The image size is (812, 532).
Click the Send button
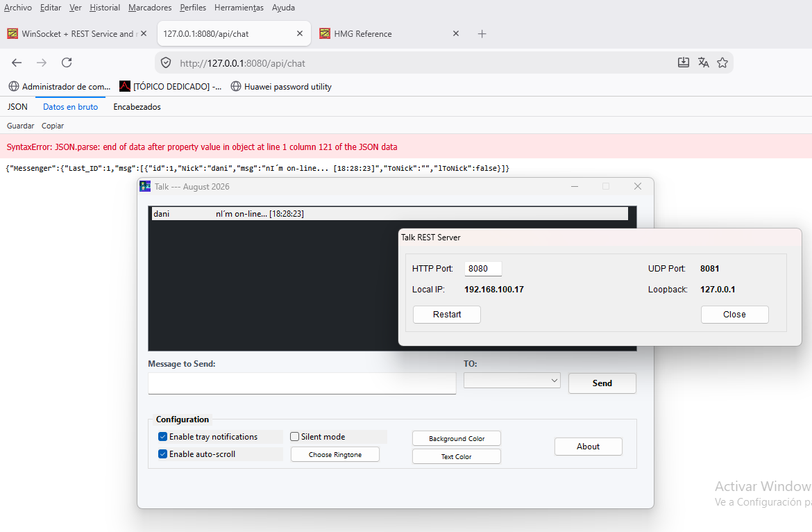pos(602,383)
